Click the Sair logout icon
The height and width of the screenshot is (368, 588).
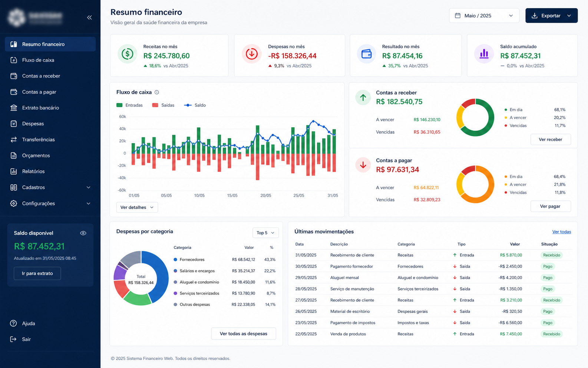click(x=13, y=339)
